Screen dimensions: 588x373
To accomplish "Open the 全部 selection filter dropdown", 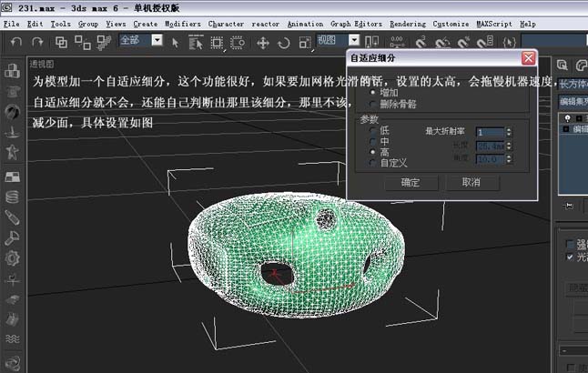I will pyautogui.click(x=157, y=40).
